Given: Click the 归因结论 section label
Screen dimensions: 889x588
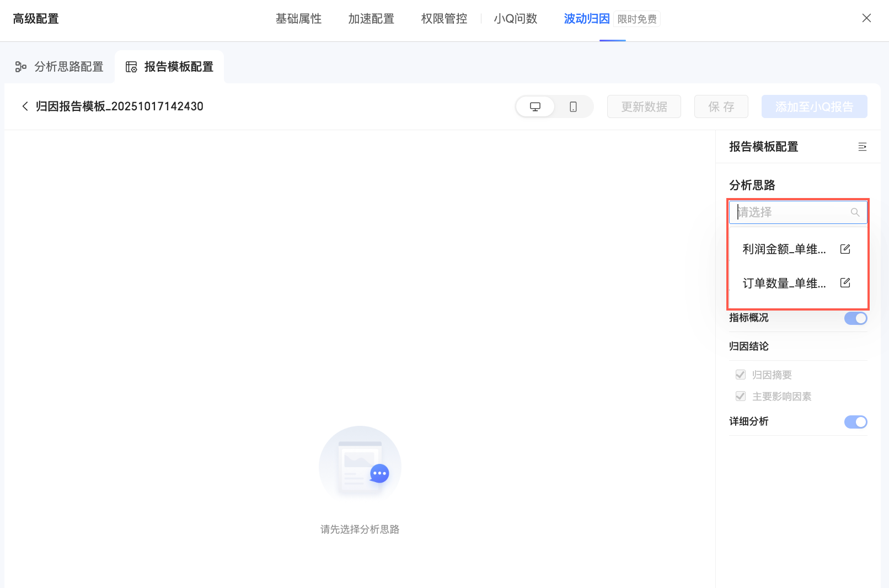Looking at the screenshot, I should pos(749,346).
